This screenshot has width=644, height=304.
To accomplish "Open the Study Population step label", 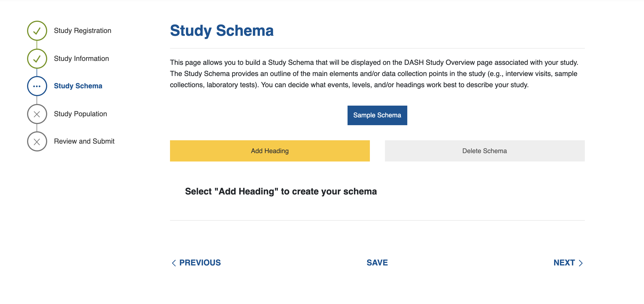I will (x=80, y=114).
